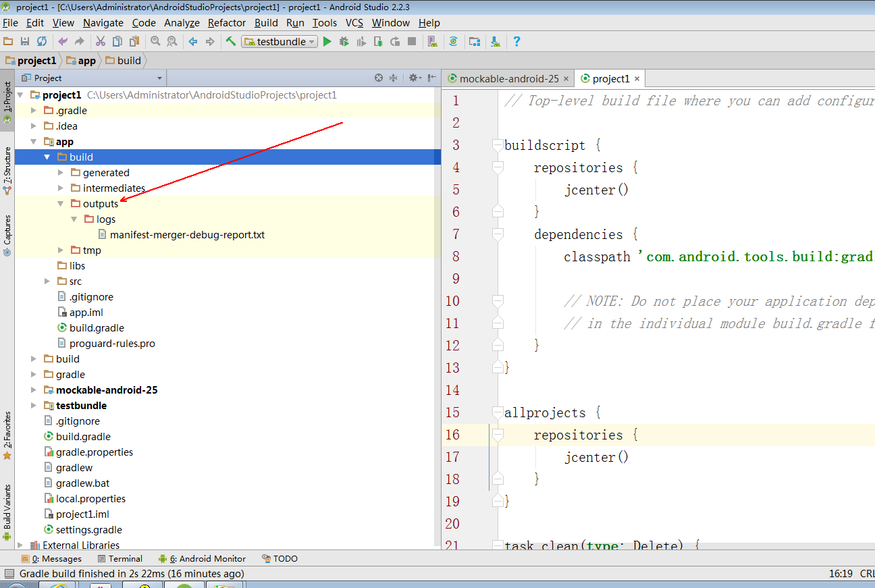Screen dimensions: 875x588
Task: Navigate Forward with the right arrow icon
Action: tap(210, 41)
